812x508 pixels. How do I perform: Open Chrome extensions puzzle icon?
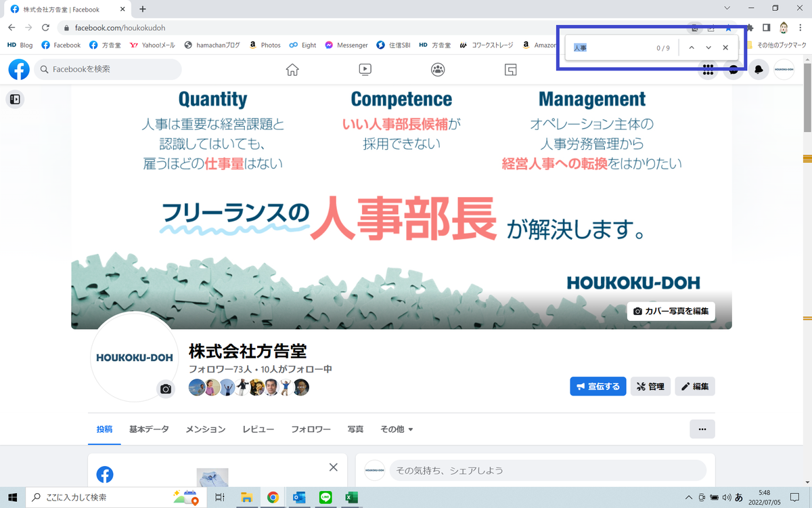tap(748, 28)
